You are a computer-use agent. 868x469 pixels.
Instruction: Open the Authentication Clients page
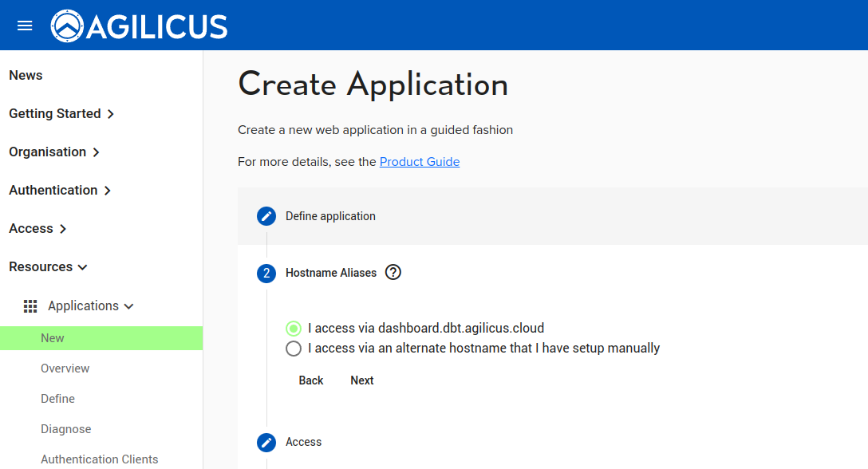click(100, 459)
